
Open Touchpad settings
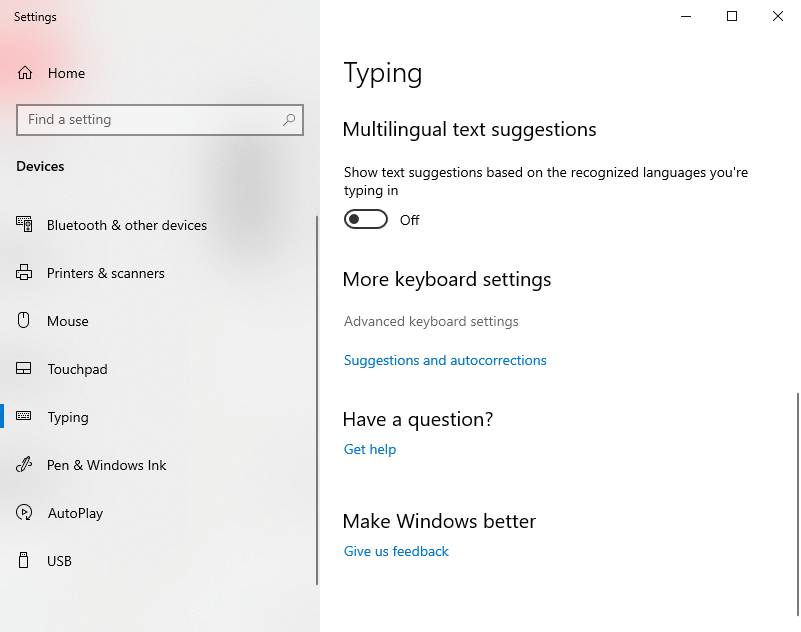pos(78,369)
